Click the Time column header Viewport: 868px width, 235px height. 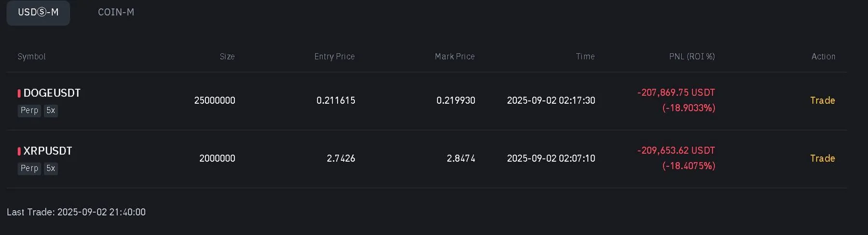[585, 56]
